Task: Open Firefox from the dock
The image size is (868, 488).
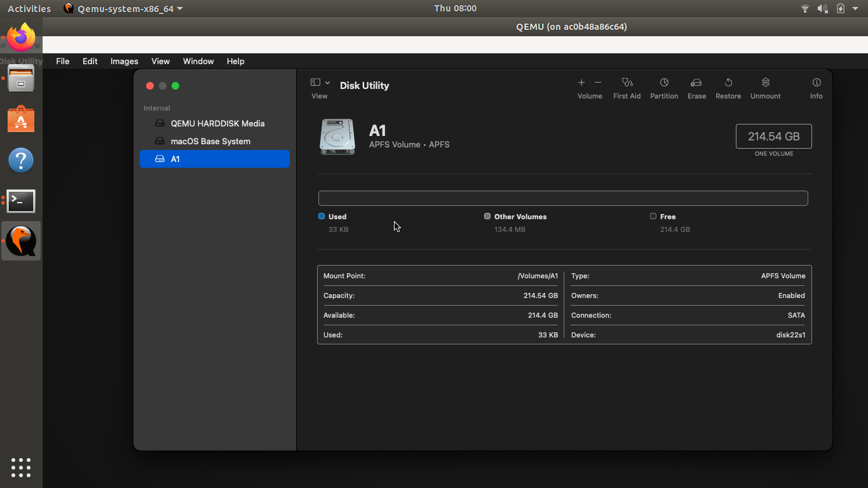Action: point(21,38)
